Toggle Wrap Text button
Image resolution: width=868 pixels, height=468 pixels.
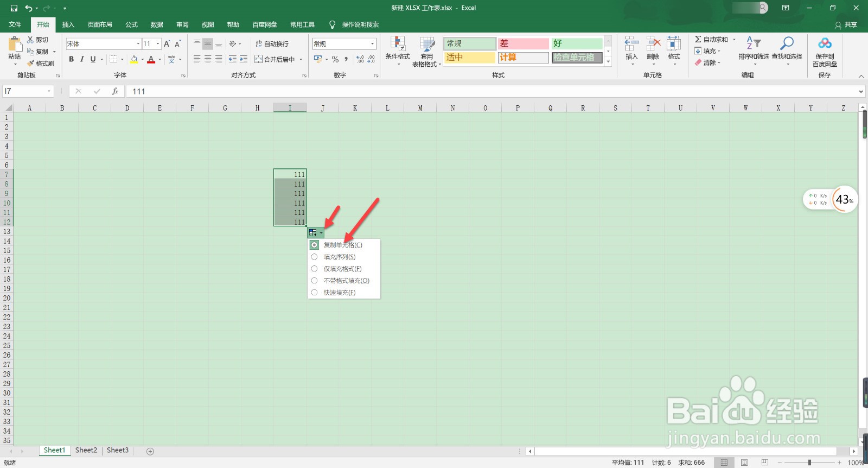(x=272, y=44)
